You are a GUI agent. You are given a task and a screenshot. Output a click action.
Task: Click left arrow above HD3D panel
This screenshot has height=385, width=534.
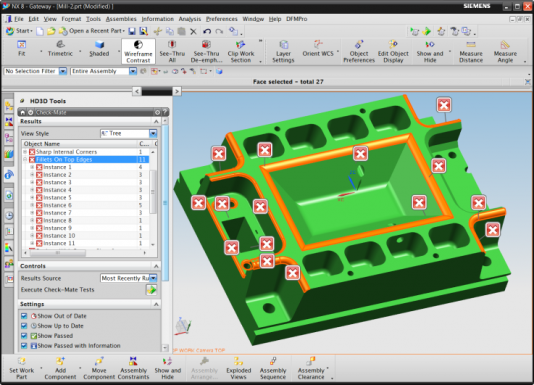point(137,91)
